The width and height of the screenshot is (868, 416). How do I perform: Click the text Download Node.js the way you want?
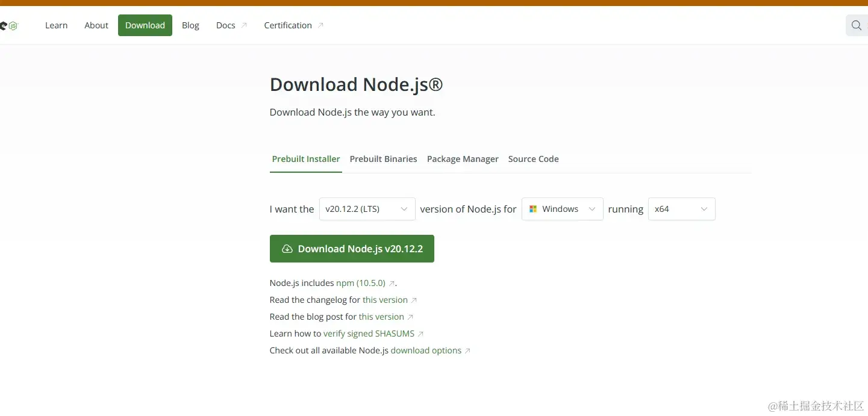tap(352, 112)
